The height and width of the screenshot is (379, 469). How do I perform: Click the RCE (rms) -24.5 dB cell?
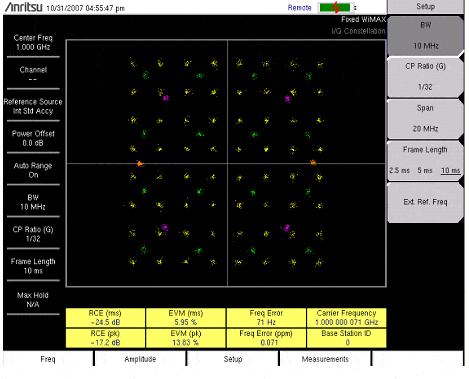pos(105,318)
